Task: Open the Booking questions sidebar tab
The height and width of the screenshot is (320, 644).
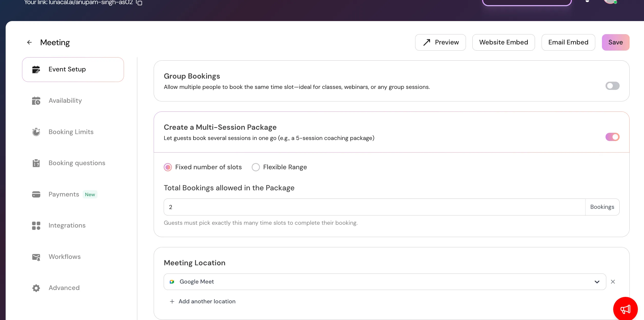Action: point(77,163)
